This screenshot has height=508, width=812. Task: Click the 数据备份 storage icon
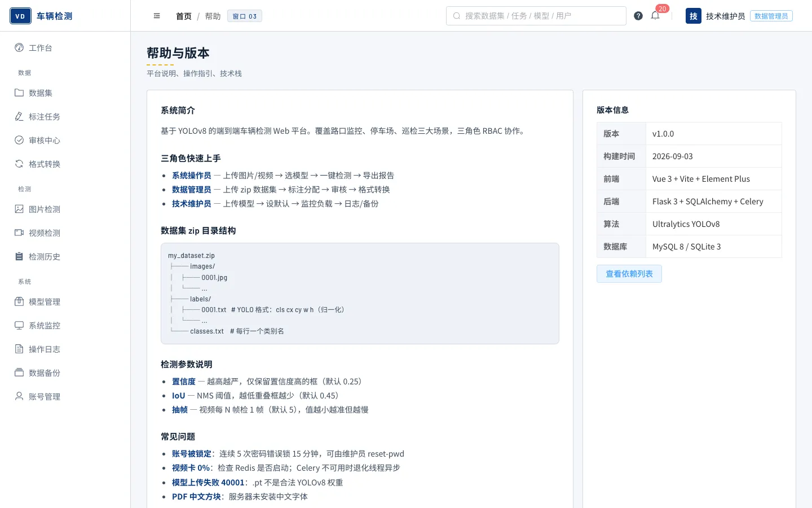(x=19, y=373)
